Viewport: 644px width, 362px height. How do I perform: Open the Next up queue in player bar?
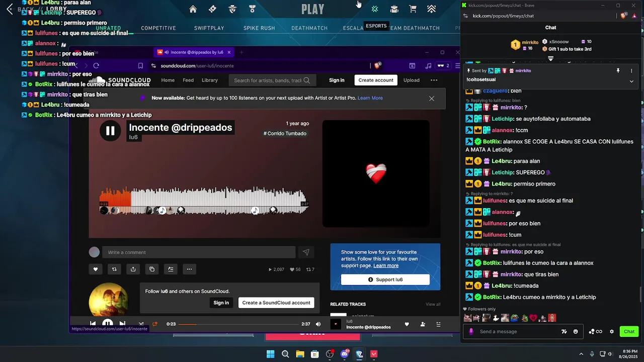(x=438, y=324)
